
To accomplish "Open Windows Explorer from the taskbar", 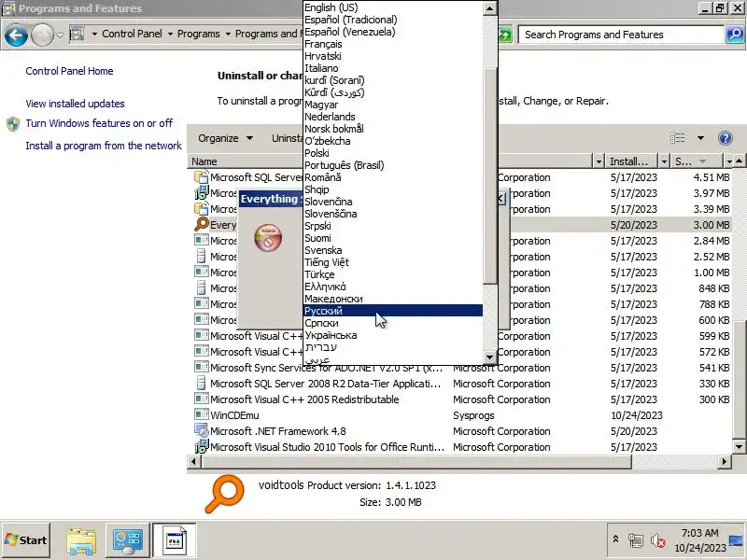I will [x=81, y=541].
